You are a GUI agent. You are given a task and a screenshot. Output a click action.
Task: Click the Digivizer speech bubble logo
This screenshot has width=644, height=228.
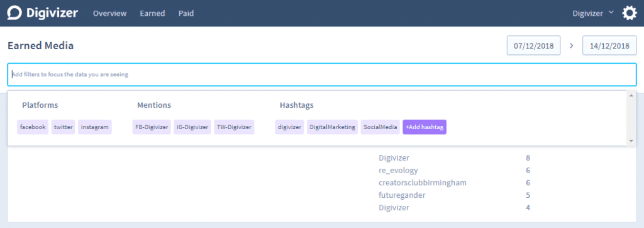coord(15,13)
